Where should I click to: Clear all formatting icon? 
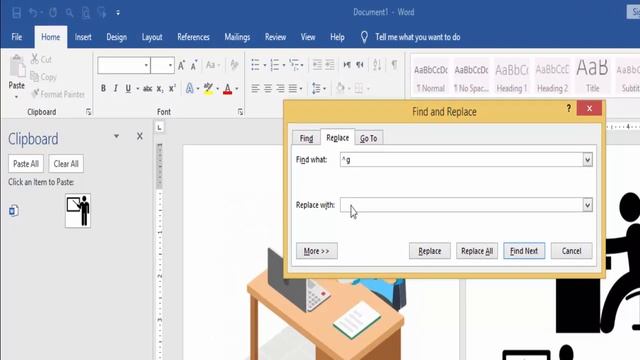tap(234, 65)
